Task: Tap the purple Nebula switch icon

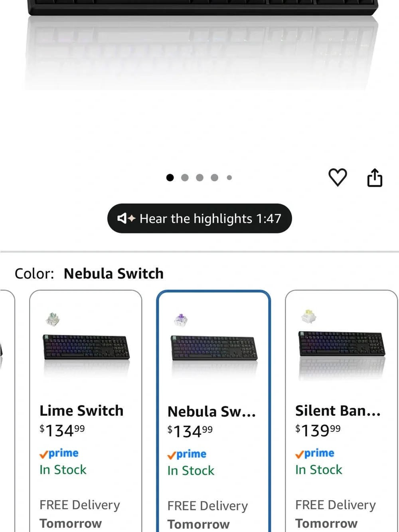Action: click(181, 320)
